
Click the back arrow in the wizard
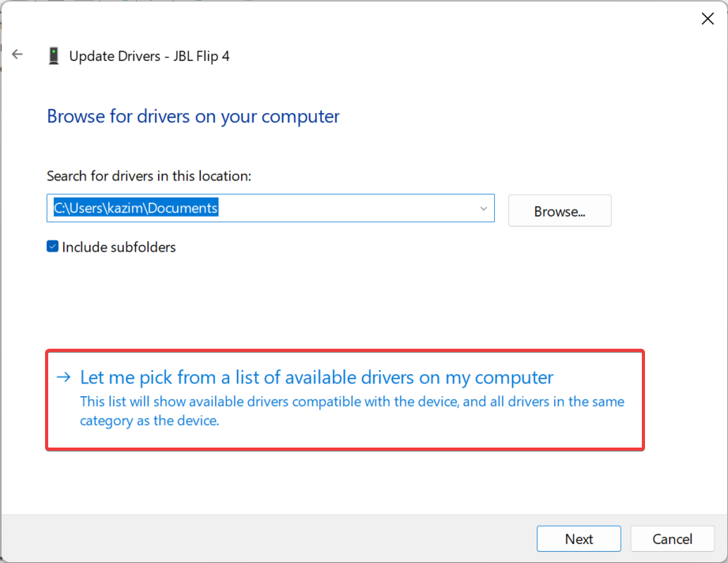coord(17,55)
